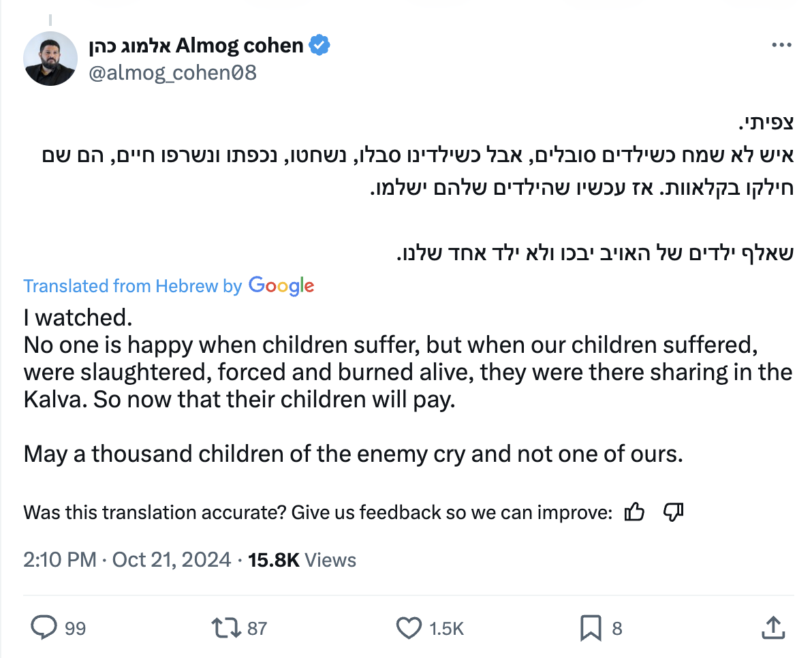This screenshot has width=812, height=658.
Task: Rate translation accurate with thumbs up
Action: (x=634, y=512)
